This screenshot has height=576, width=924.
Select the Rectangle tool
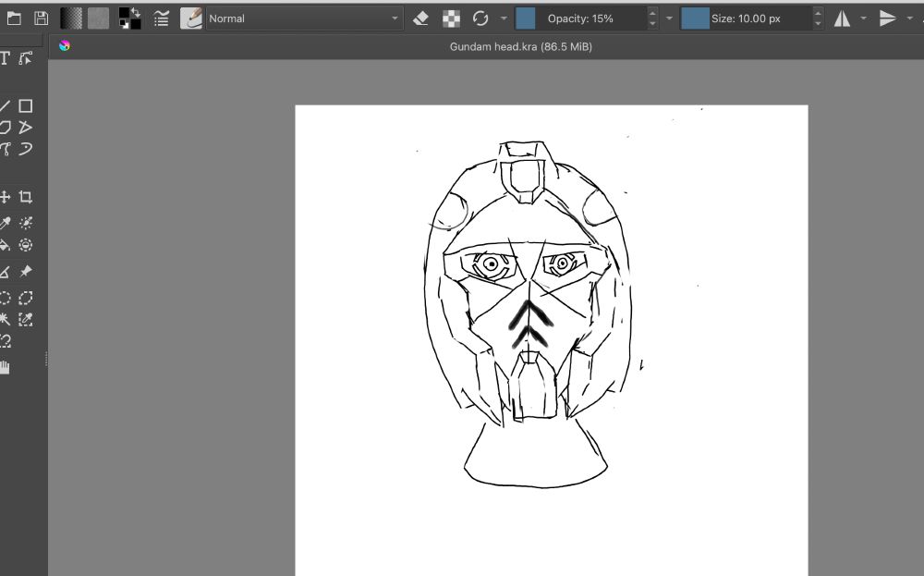(25, 106)
